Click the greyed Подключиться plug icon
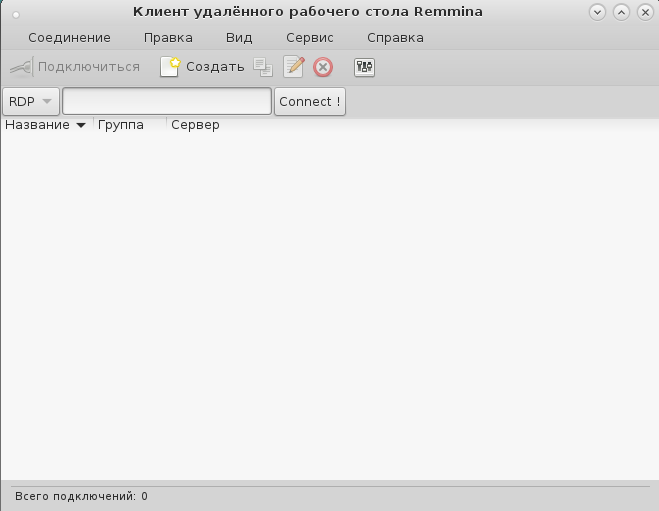Viewport: 659px width, 511px height. tap(21, 67)
